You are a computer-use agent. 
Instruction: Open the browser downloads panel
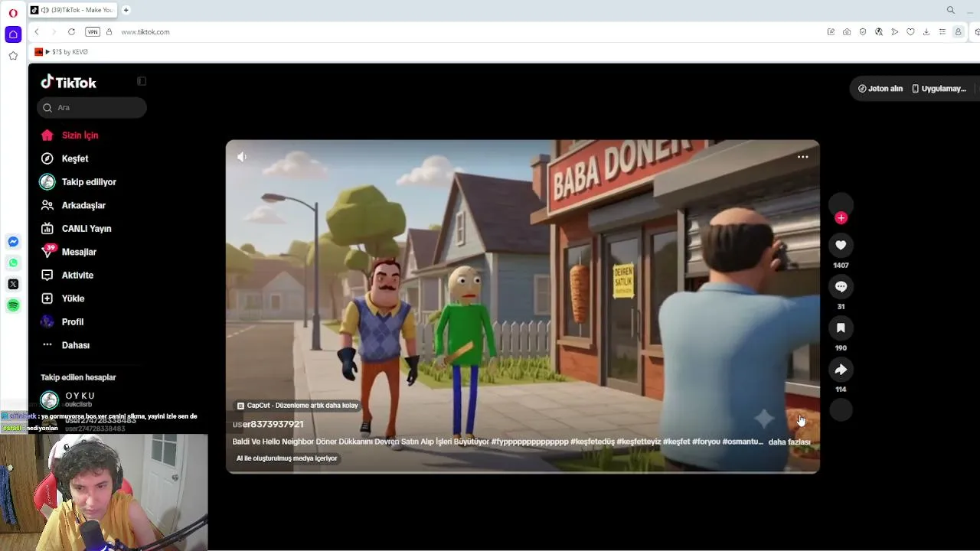pos(926,32)
